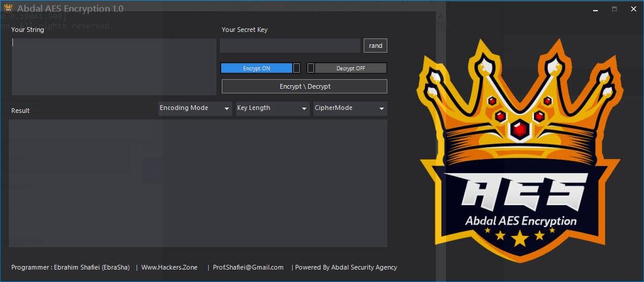Click inside the Your String text box

[114, 66]
